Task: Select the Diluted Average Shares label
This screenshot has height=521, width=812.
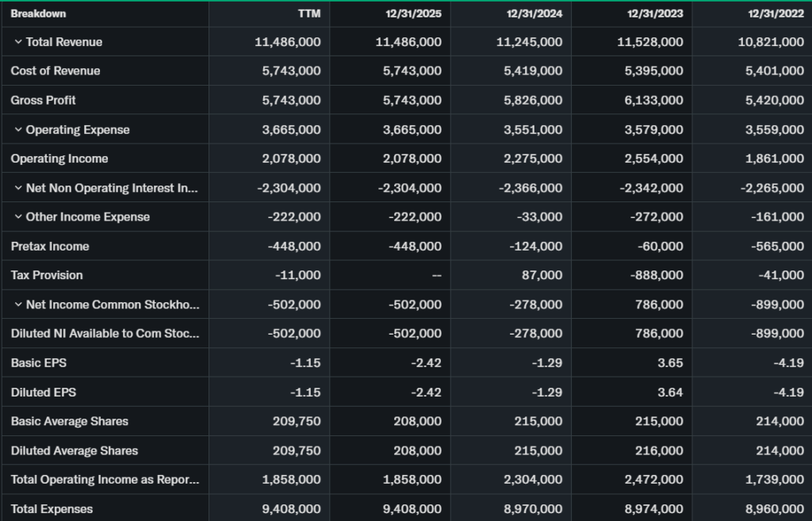Action: point(75,450)
